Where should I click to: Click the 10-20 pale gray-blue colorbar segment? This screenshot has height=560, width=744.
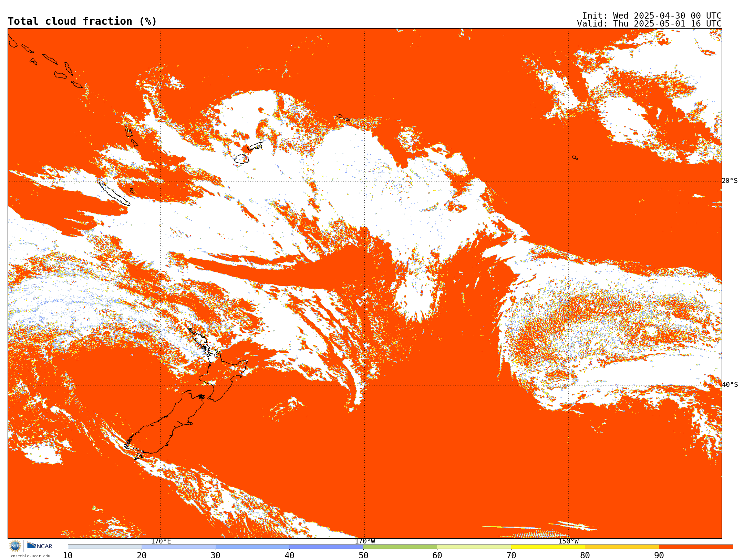[105, 547]
